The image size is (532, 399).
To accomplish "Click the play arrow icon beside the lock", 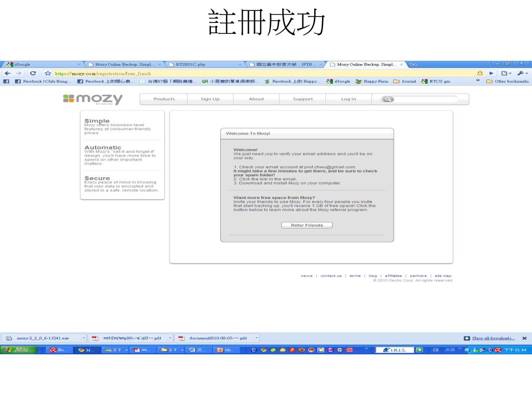I will 491,73.
